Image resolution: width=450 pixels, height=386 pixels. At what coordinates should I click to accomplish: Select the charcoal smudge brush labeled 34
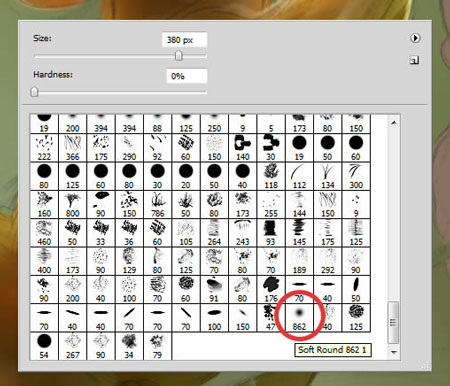click(129, 346)
